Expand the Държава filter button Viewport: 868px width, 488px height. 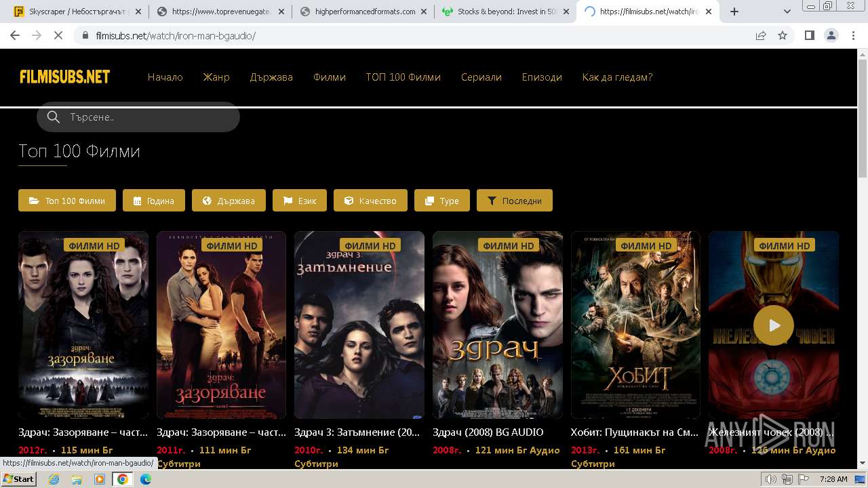[229, 201]
